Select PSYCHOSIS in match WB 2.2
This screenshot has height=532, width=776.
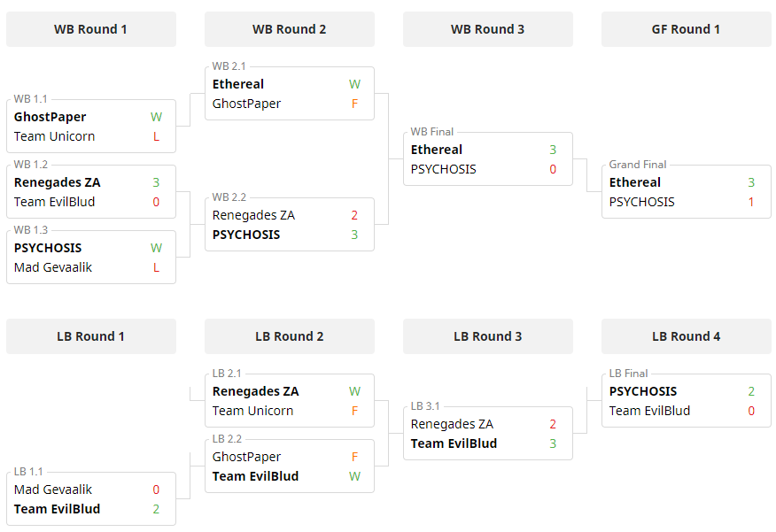246,235
